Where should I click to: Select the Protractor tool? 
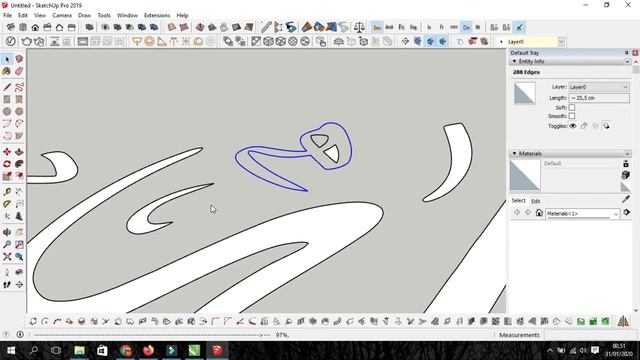pyautogui.click(x=7, y=204)
